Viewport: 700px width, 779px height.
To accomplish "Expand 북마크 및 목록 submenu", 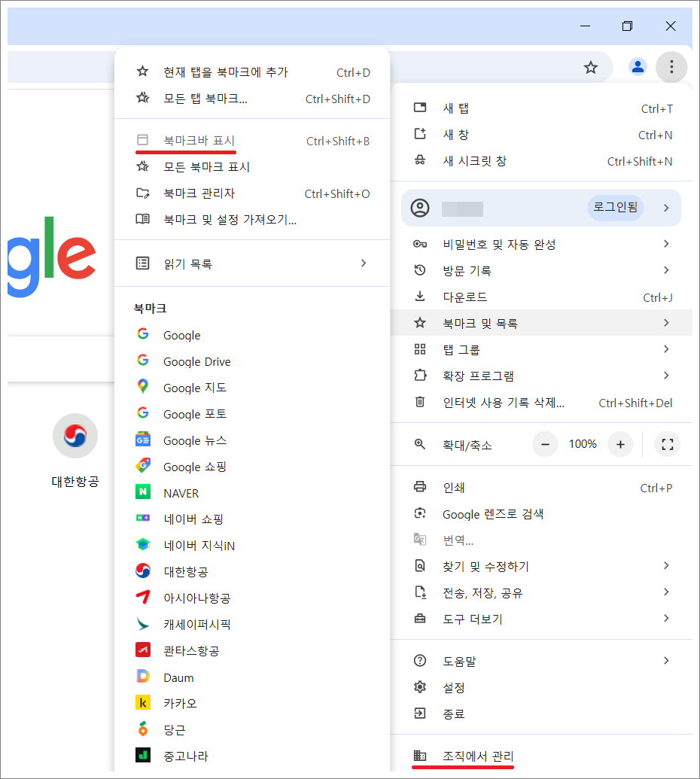I will pos(541,323).
